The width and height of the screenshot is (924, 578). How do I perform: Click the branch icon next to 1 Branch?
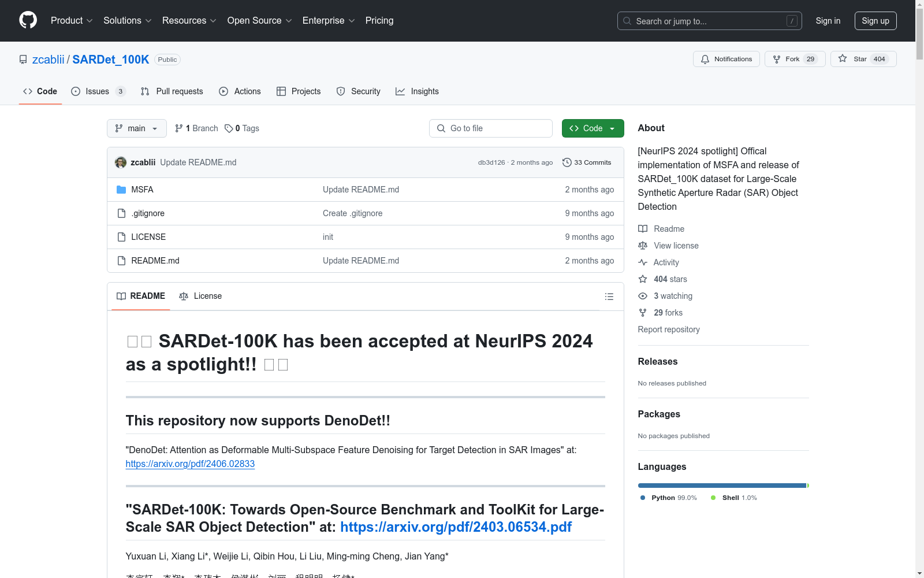click(179, 128)
